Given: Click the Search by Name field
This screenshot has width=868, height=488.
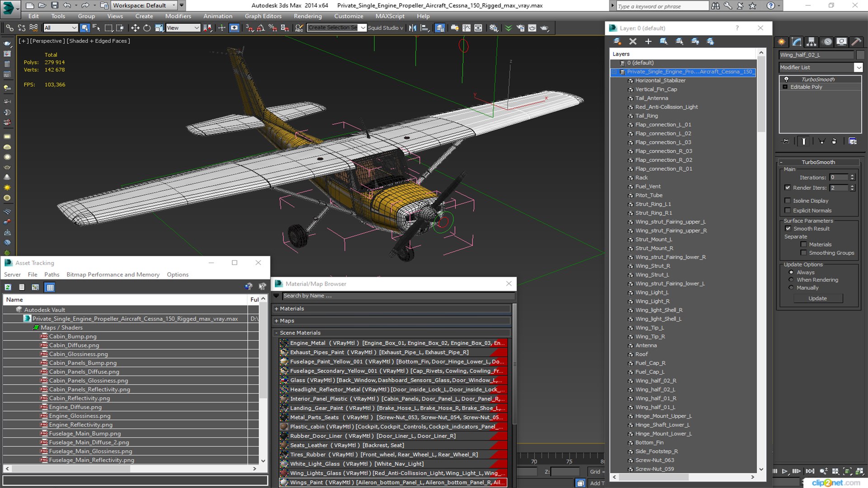Looking at the screenshot, I should tap(398, 296).
